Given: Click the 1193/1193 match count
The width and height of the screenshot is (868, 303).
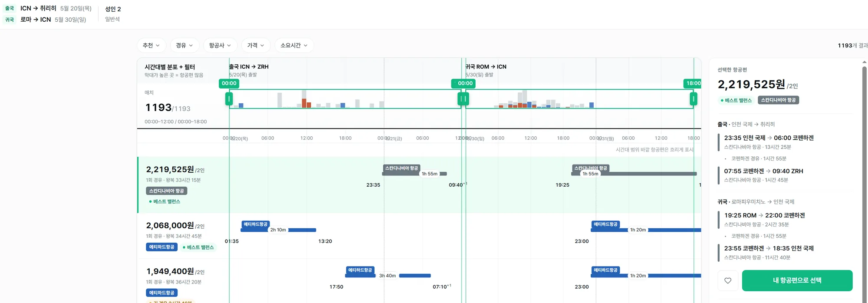Looking at the screenshot, I should pos(168,107).
